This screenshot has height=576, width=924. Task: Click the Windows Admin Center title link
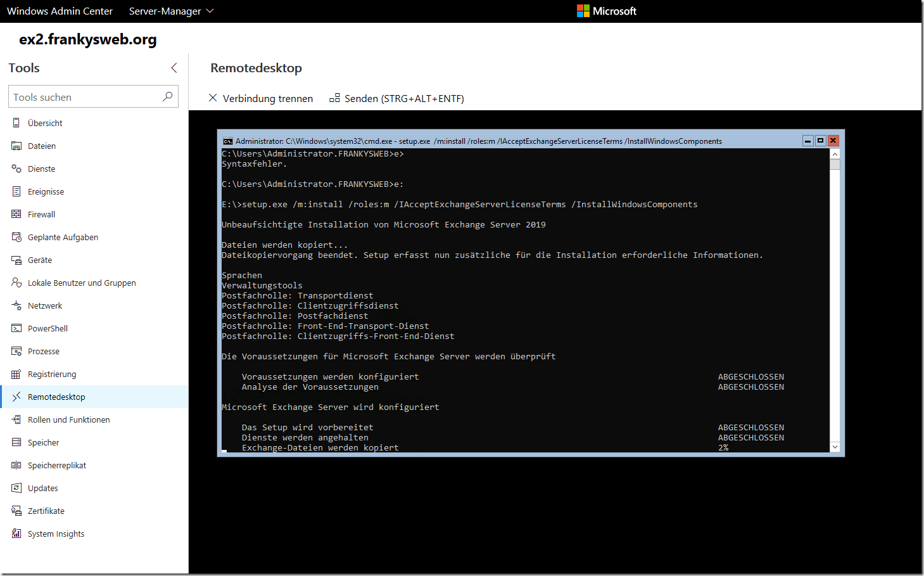click(x=60, y=11)
